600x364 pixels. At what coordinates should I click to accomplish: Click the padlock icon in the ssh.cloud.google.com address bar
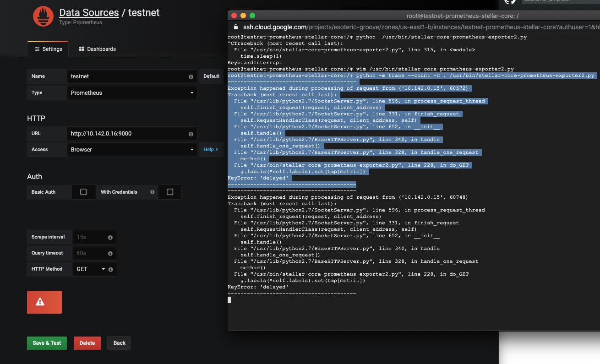point(235,27)
